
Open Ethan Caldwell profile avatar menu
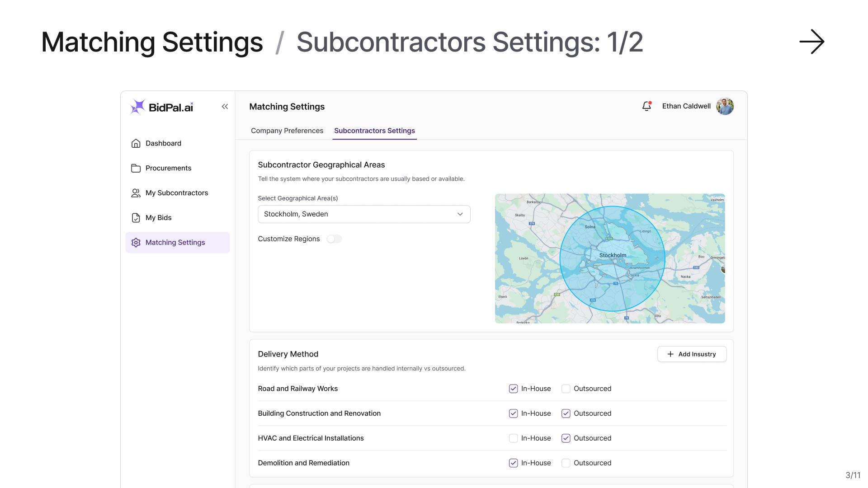click(x=725, y=106)
